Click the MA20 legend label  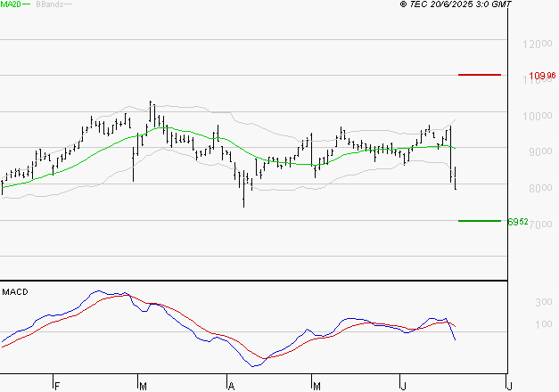tap(10, 5)
